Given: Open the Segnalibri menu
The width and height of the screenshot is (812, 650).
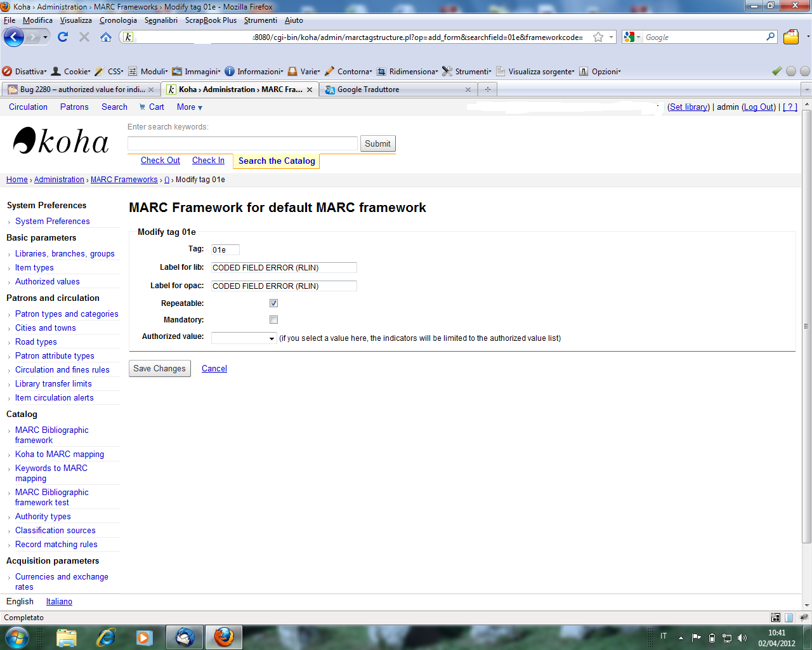Looking at the screenshot, I should pyautogui.click(x=160, y=20).
